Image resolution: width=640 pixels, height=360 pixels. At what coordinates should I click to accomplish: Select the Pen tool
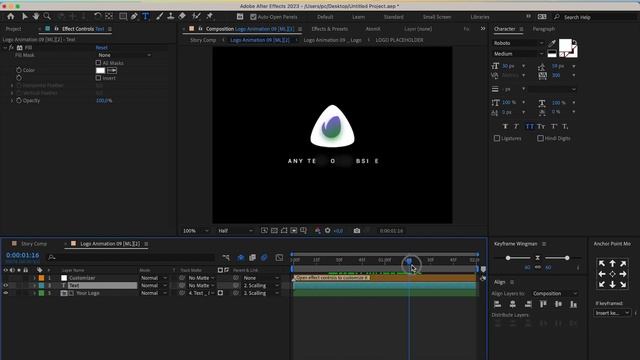coord(134,16)
